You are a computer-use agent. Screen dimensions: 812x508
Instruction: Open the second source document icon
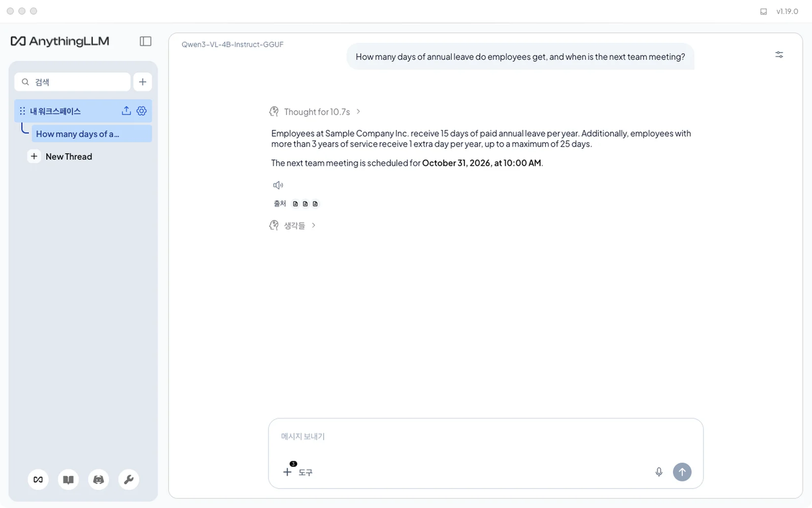pyautogui.click(x=305, y=204)
